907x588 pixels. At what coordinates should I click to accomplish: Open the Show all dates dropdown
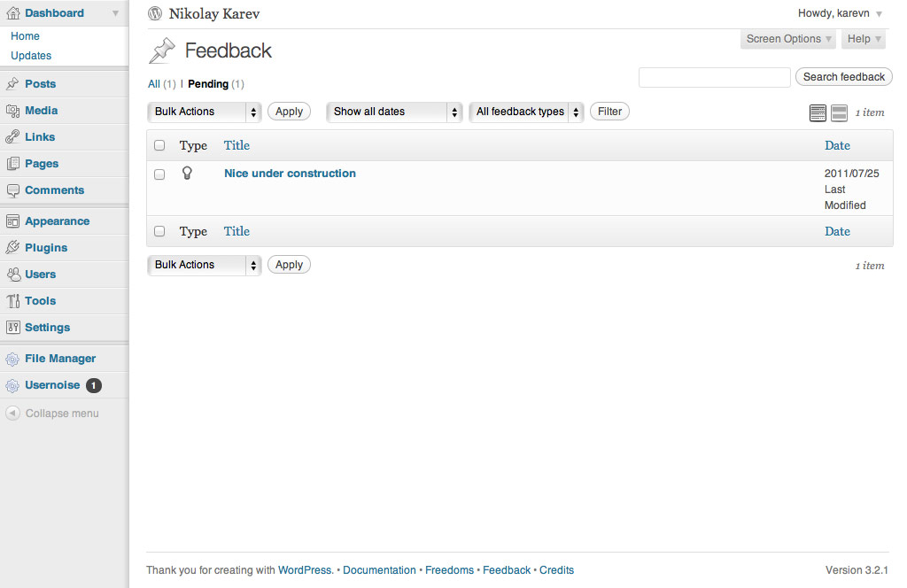coord(394,112)
